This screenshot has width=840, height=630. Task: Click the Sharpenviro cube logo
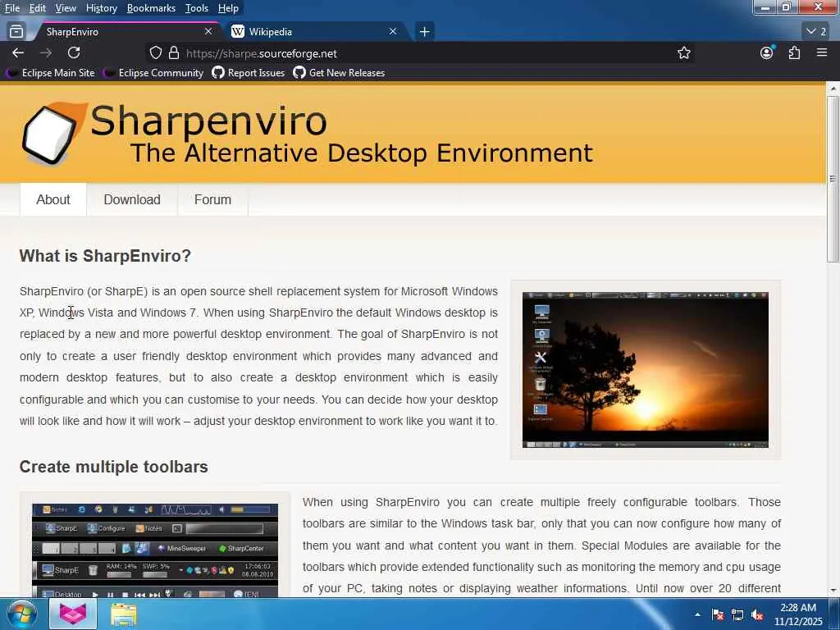53,134
